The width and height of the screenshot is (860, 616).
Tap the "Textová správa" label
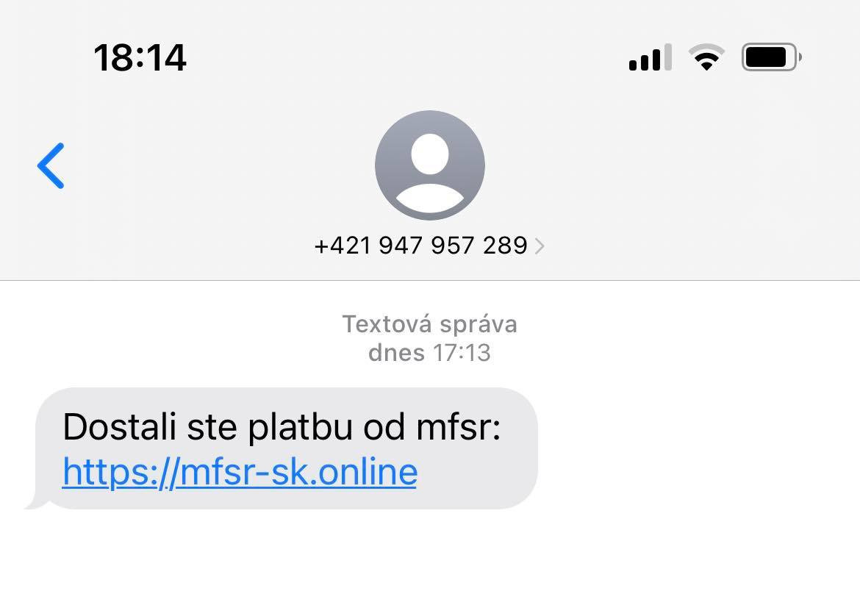429,324
